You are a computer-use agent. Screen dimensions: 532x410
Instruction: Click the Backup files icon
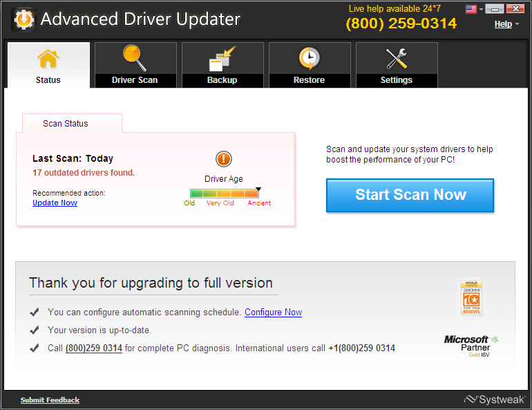point(222,59)
